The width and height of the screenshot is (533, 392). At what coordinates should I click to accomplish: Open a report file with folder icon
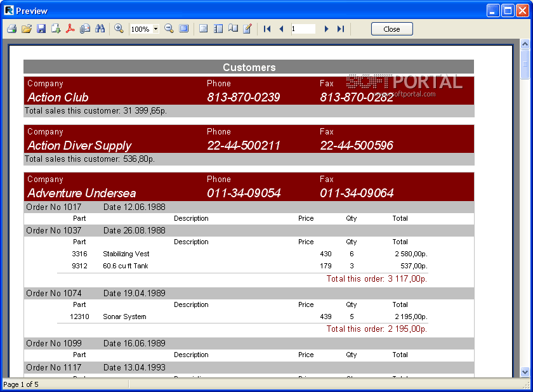(26, 29)
